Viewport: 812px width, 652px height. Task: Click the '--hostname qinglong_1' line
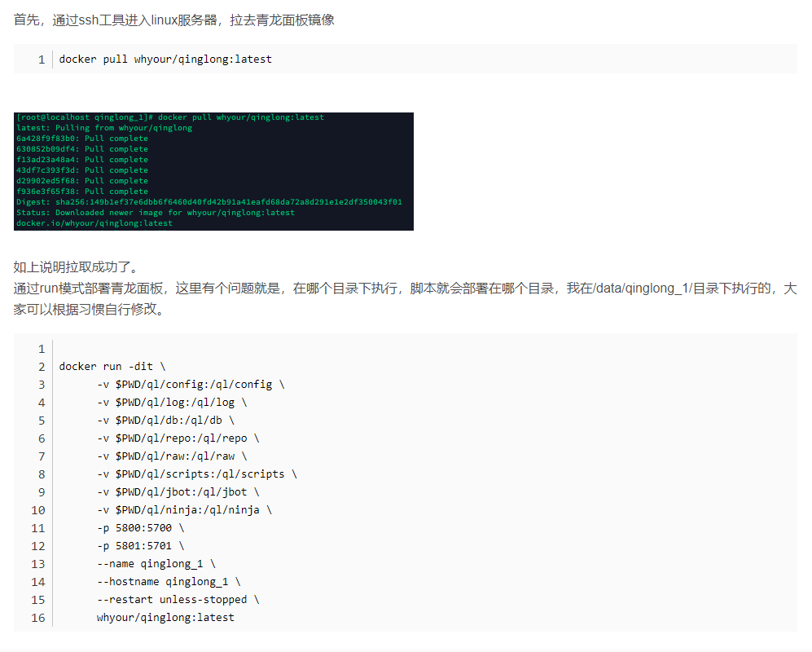coord(169,582)
